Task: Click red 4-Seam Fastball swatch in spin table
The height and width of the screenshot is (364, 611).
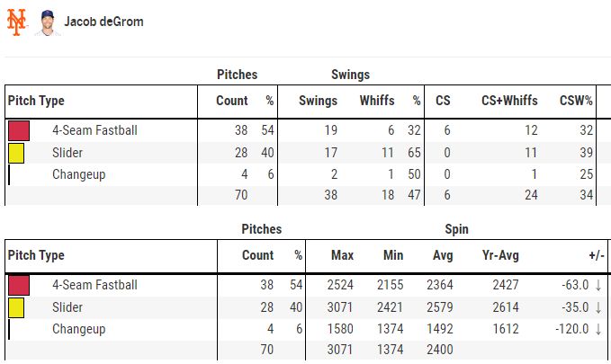Action: pyautogui.click(x=19, y=285)
